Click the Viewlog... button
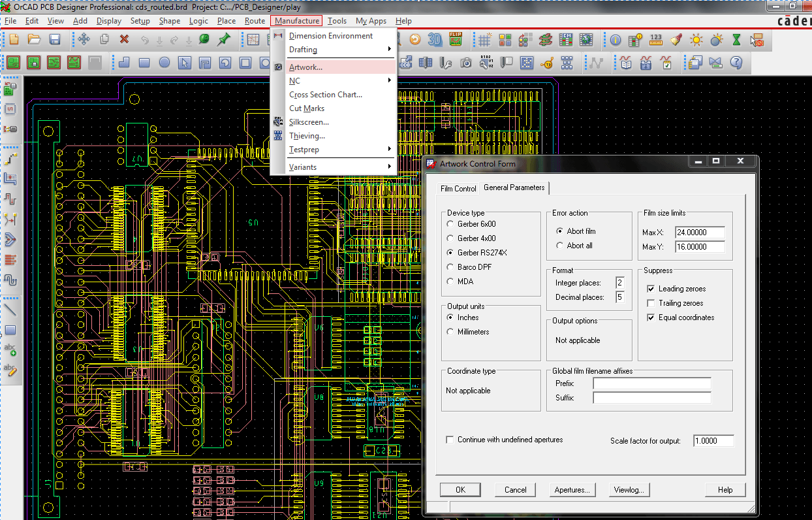 pos(629,490)
